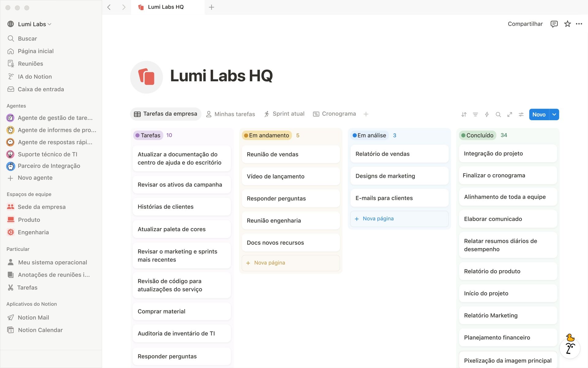This screenshot has width=588, height=368.
Task: Click the Novo button
Action: click(x=539, y=114)
